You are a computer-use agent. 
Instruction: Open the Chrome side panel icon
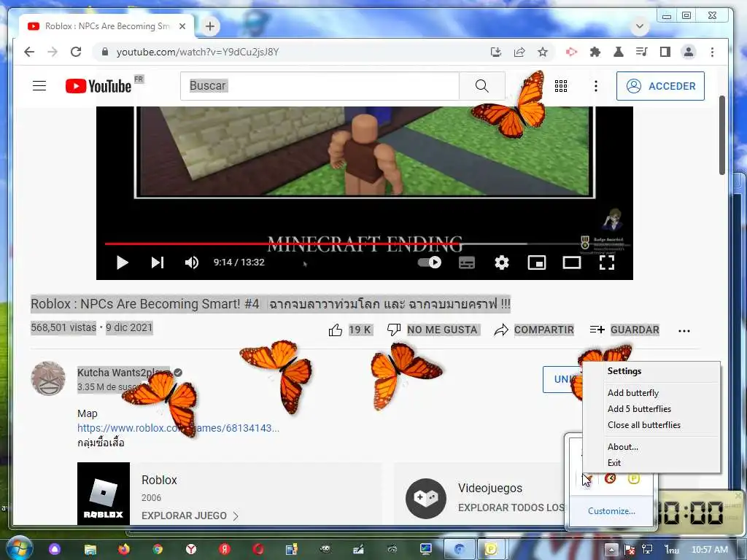[x=665, y=52]
